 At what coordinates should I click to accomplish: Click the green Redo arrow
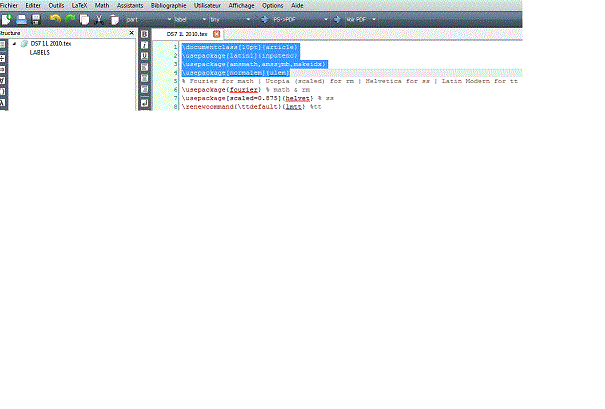(70, 19)
